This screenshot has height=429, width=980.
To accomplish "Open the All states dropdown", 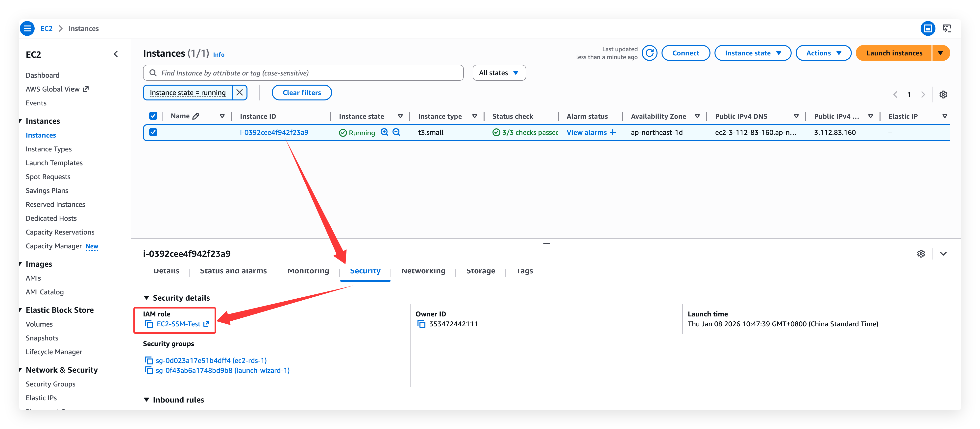I will coord(499,73).
